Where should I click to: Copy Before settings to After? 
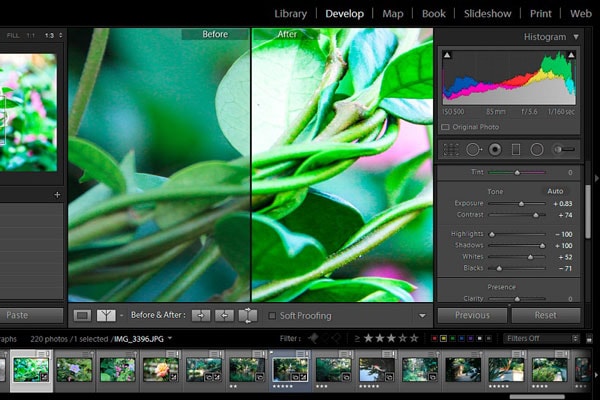click(201, 316)
